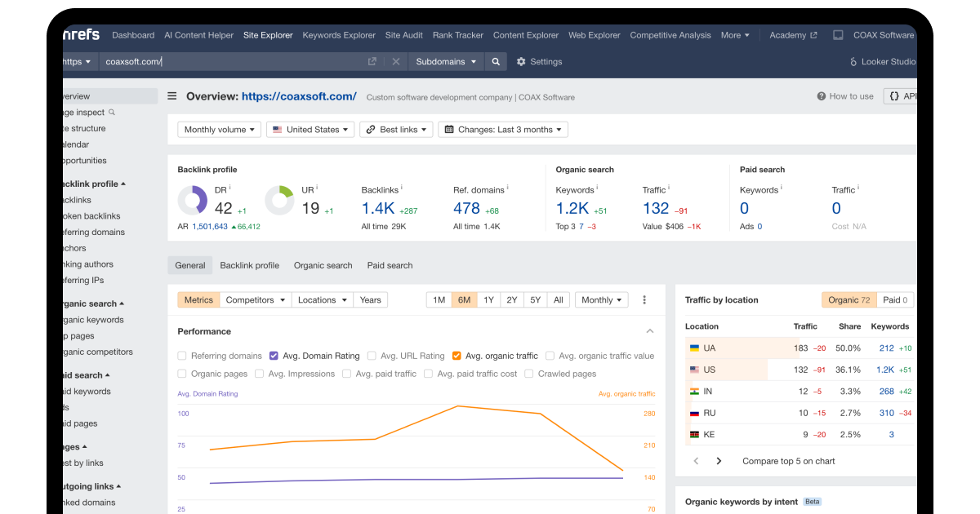Open chart options three-dot menu
The width and height of the screenshot is (980, 514).
pyautogui.click(x=644, y=300)
